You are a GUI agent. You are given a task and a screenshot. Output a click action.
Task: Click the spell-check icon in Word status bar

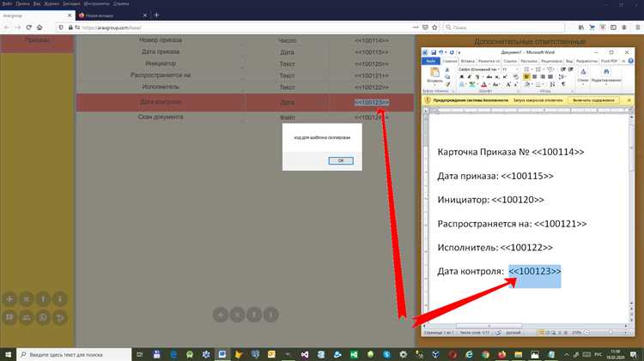[x=498, y=333]
